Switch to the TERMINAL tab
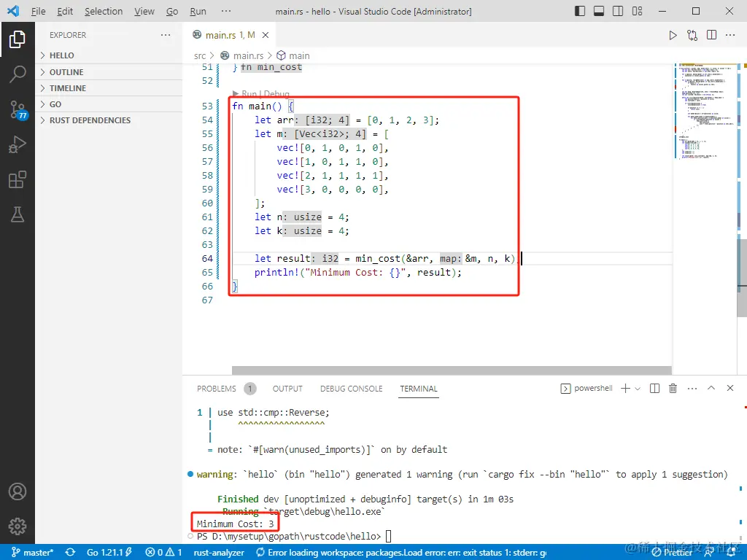This screenshot has width=747, height=560. pos(418,389)
